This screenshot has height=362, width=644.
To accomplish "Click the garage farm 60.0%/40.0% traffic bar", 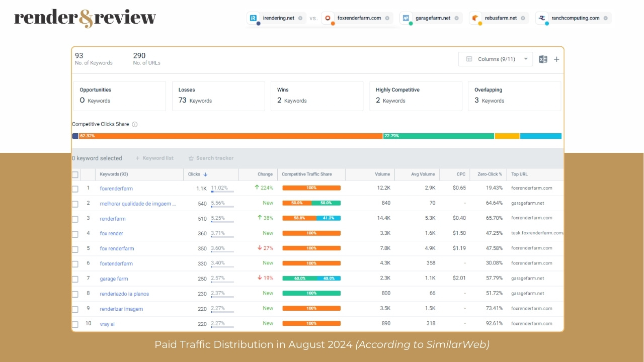I will (311, 278).
